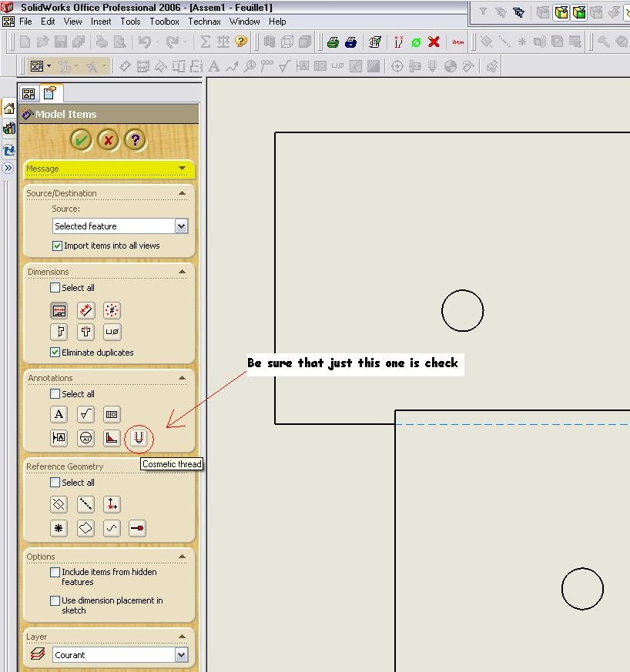Click the green checkmark OK button in Model Items
Image resolution: width=630 pixels, height=672 pixels.
tap(82, 140)
